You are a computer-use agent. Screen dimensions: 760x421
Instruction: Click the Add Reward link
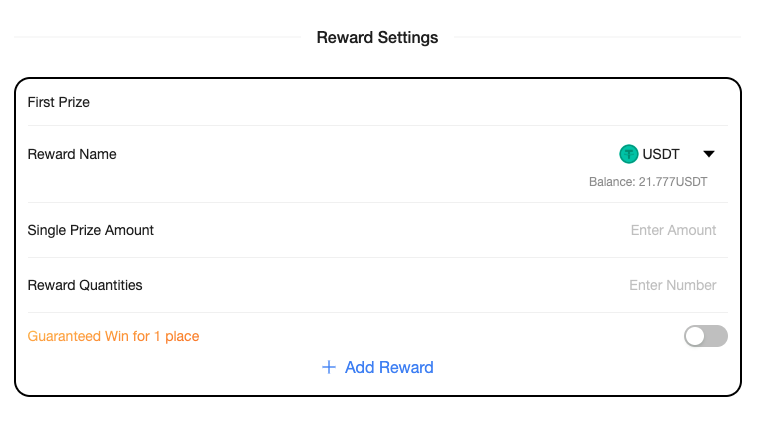coord(388,367)
